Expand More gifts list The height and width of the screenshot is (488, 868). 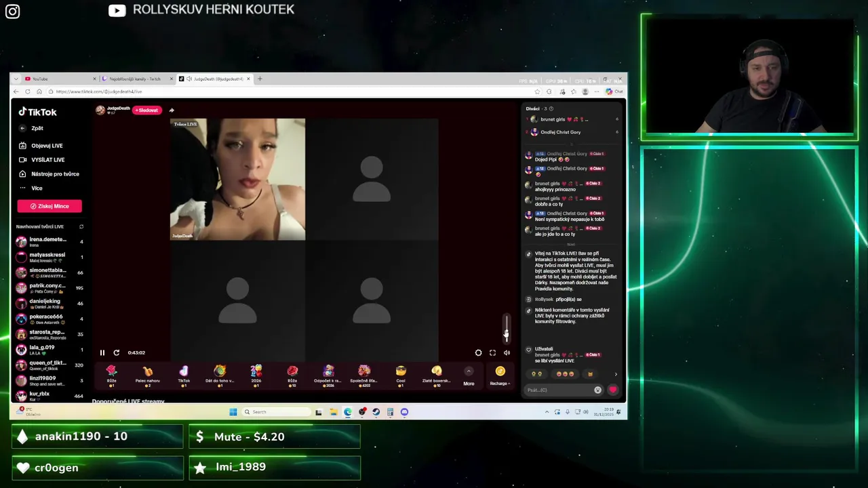coord(469,376)
